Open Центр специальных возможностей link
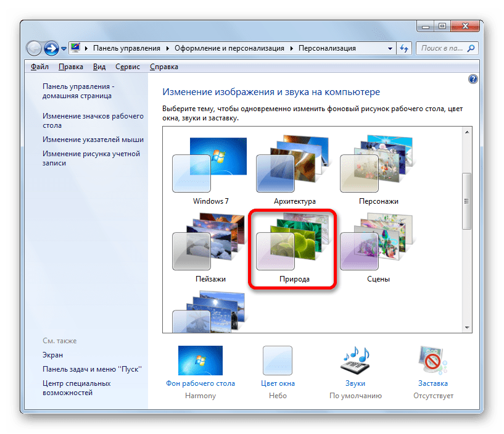Viewport: 504px width, 434px height. (76, 388)
